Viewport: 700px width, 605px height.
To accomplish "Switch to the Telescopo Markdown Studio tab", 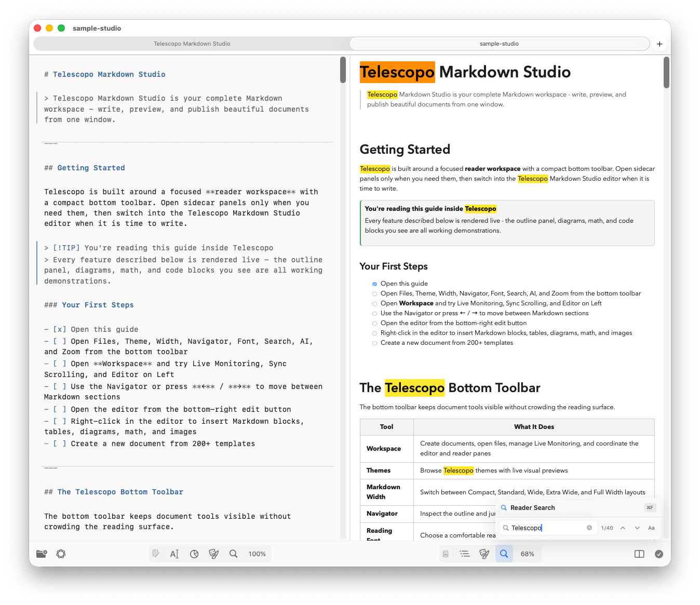I will pos(192,44).
